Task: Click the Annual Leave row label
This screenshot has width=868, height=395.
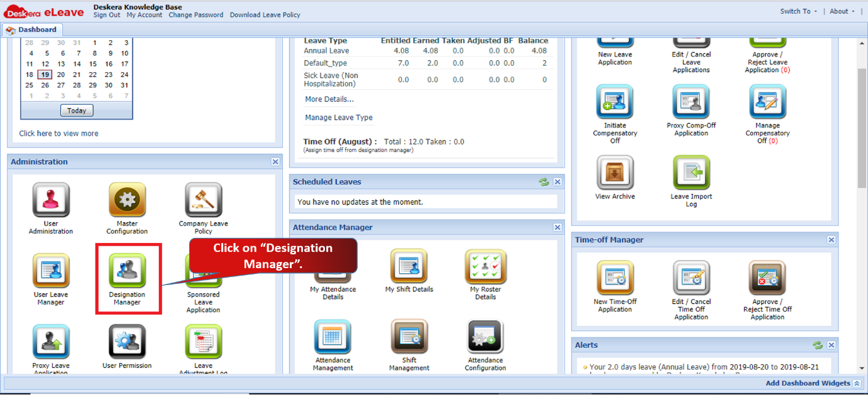Action: (326, 51)
